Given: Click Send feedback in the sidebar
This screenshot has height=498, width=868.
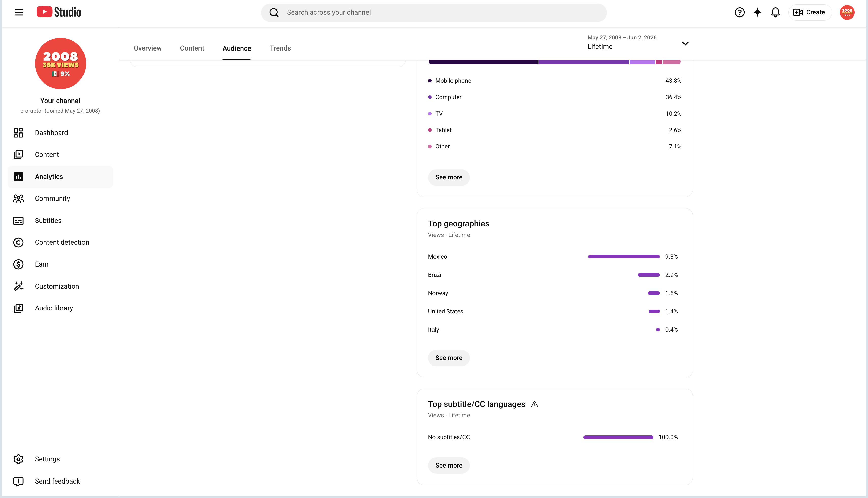Looking at the screenshot, I should [60, 481].
